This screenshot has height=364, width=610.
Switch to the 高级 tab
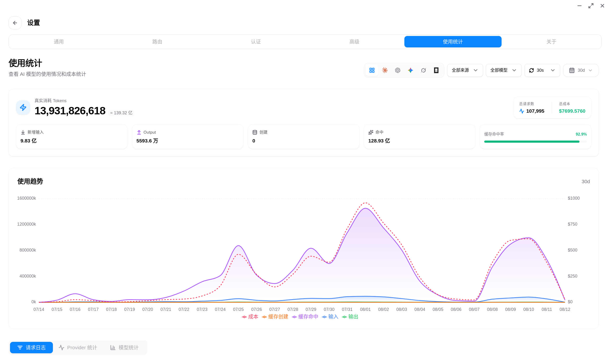click(354, 42)
